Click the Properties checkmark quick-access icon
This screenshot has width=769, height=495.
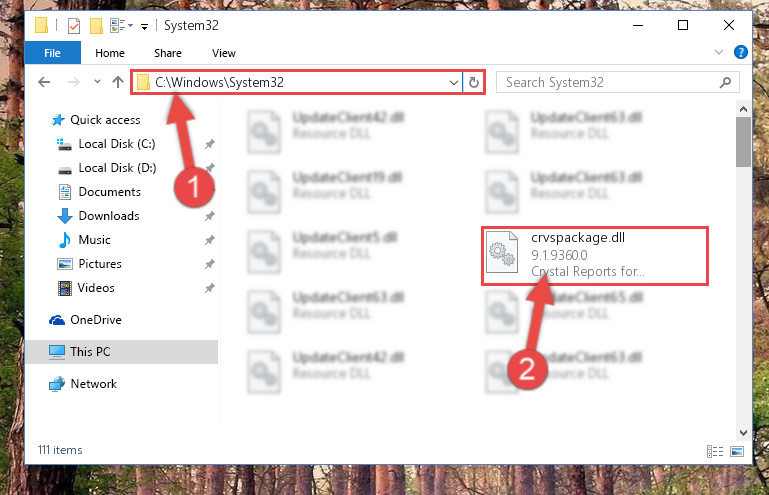(x=74, y=26)
